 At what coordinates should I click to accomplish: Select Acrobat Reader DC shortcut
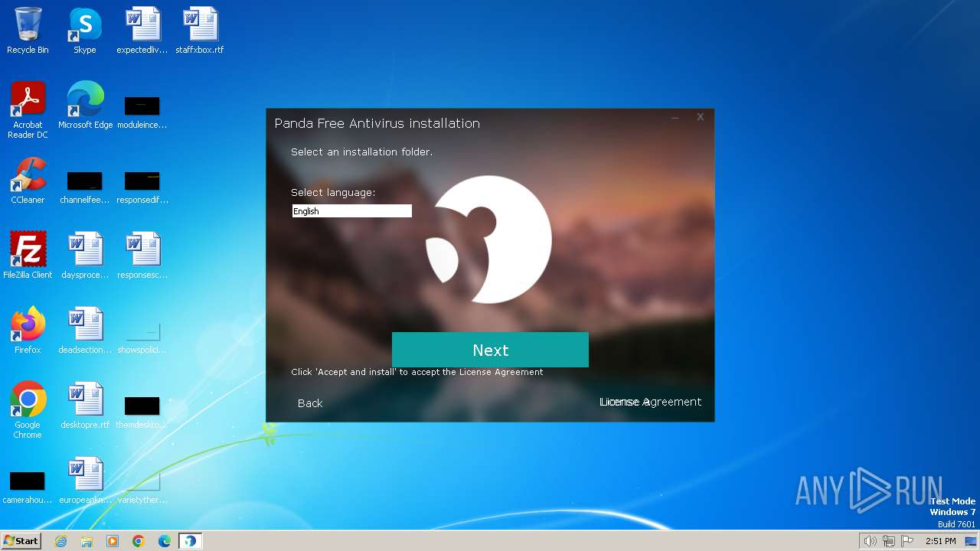click(28, 110)
